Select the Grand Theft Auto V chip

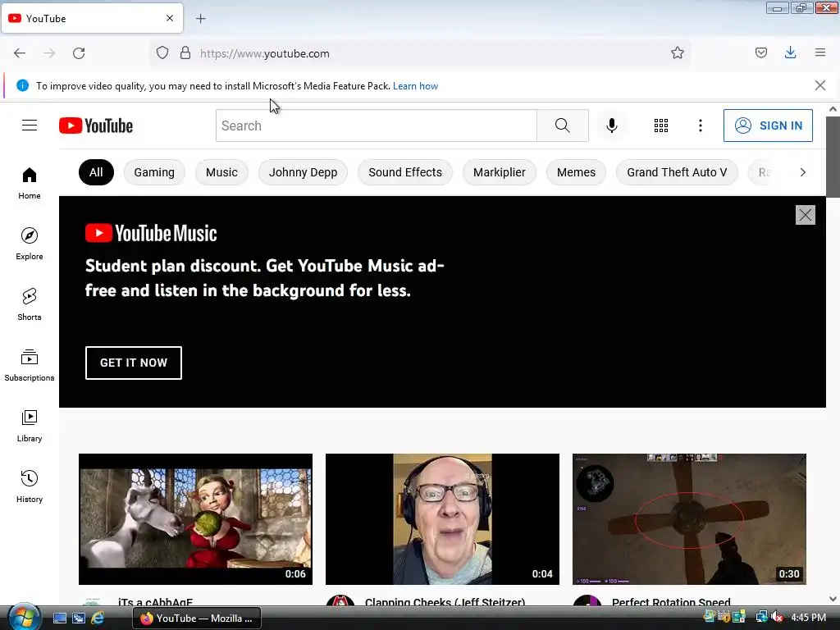677,172
